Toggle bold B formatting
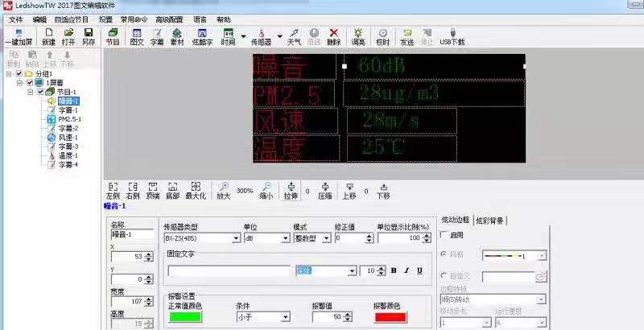This screenshot has width=644, height=330. 394,271
